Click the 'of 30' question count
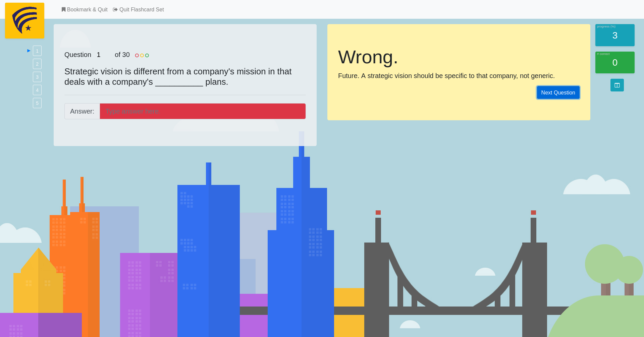The width and height of the screenshot is (644, 337). [122, 55]
